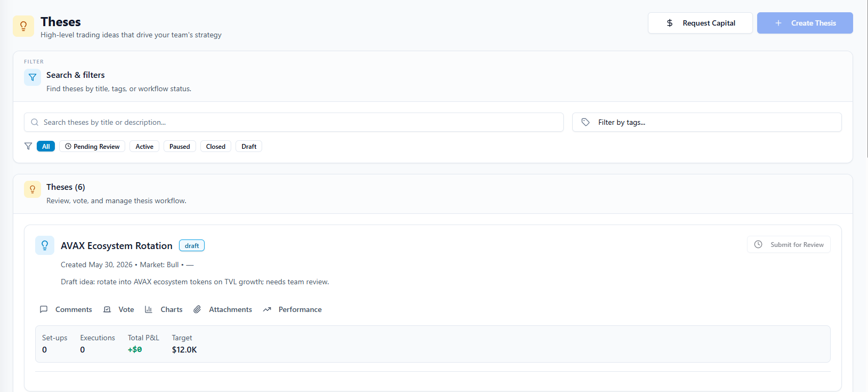
Task: Click 'Review, vote, and manage thesis workflow.' text
Action: 116,201
